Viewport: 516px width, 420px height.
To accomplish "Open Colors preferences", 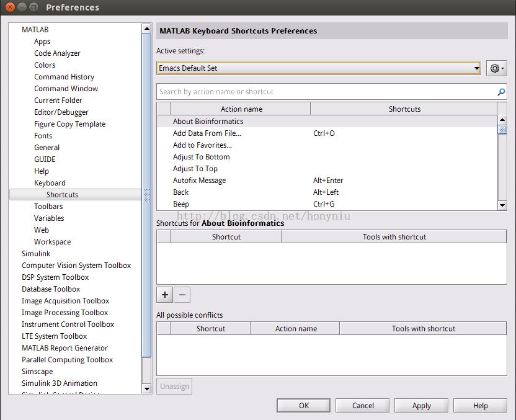I will pyautogui.click(x=45, y=65).
